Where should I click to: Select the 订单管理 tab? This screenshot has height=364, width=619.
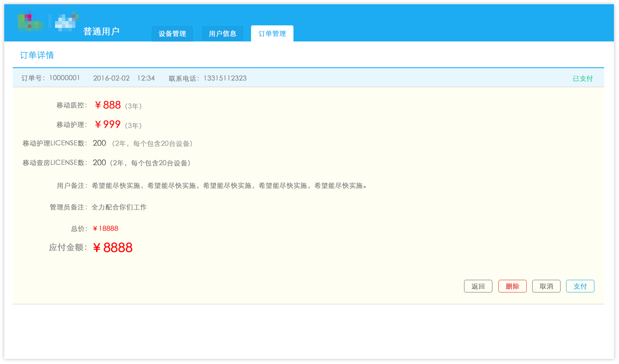coord(272,33)
